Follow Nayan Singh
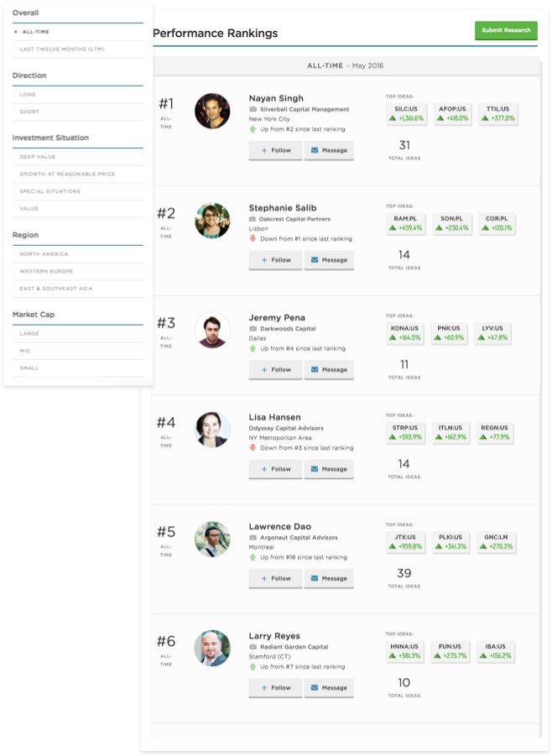Screen dimensions: 552x756 (x=275, y=150)
